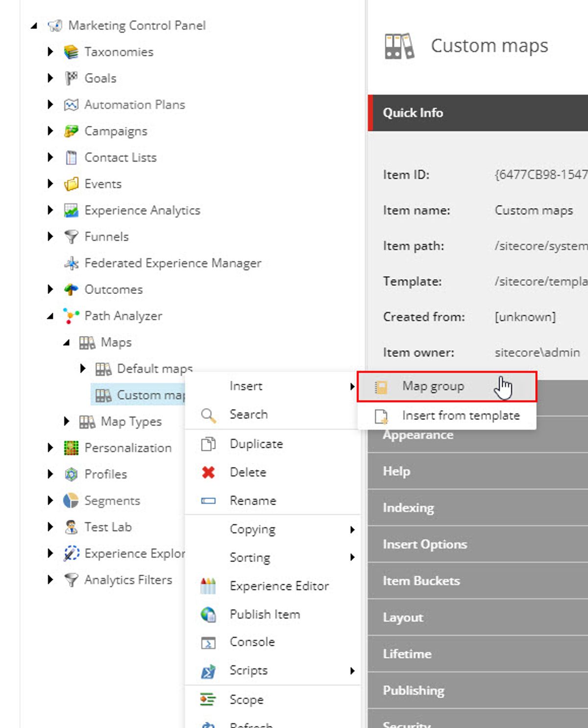Screen dimensions: 588x728
Task: Click the red Delete X icon
Action: (x=208, y=473)
